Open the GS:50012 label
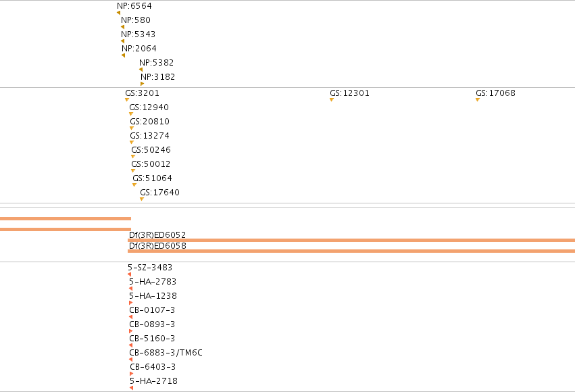 click(151, 164)
